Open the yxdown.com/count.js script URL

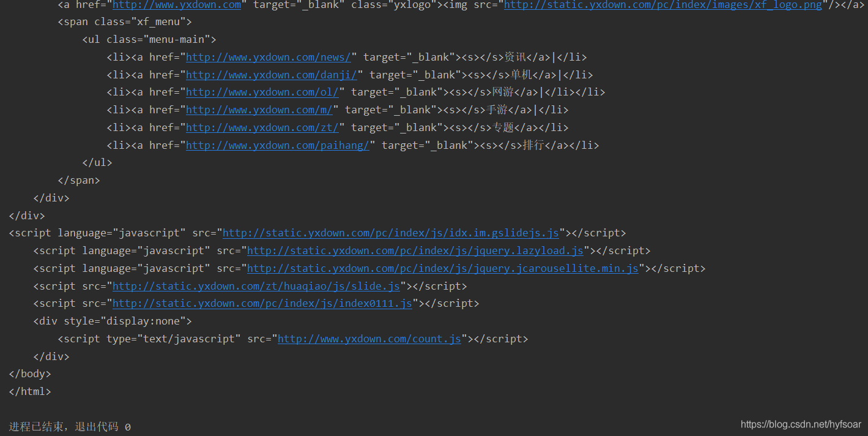pos(369,339)
